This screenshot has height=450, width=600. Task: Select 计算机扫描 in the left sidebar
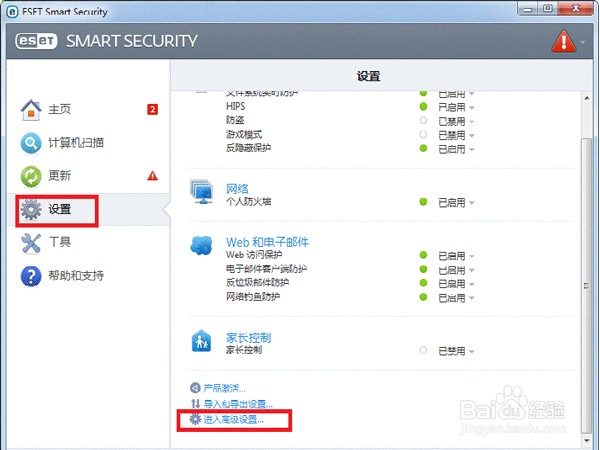coord(77,143)
